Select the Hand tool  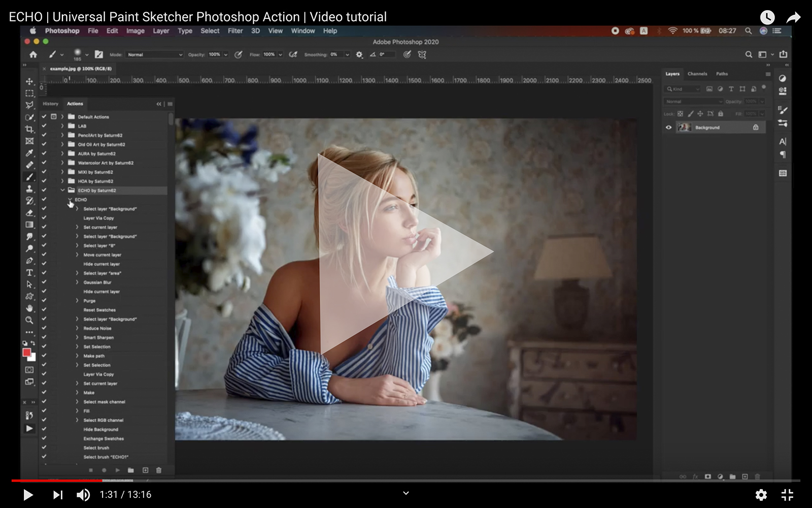pos(29,308)
